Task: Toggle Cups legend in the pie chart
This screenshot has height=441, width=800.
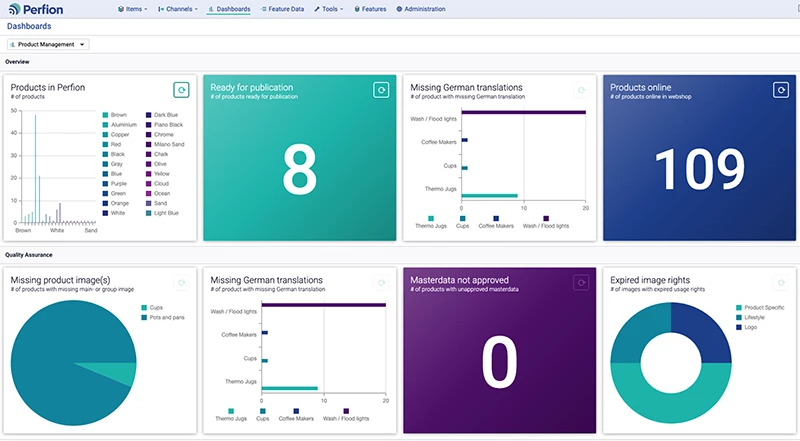Action: click(152, 308)
